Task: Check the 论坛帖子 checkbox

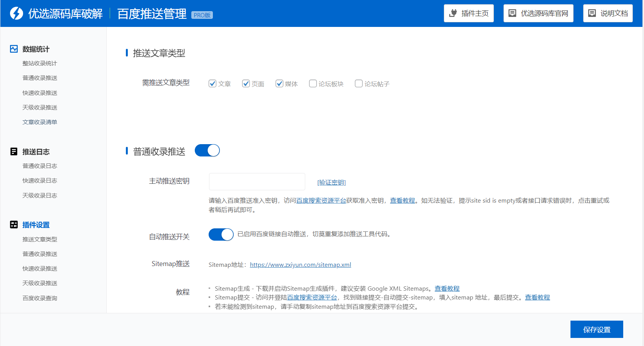Action: (359, 83)
